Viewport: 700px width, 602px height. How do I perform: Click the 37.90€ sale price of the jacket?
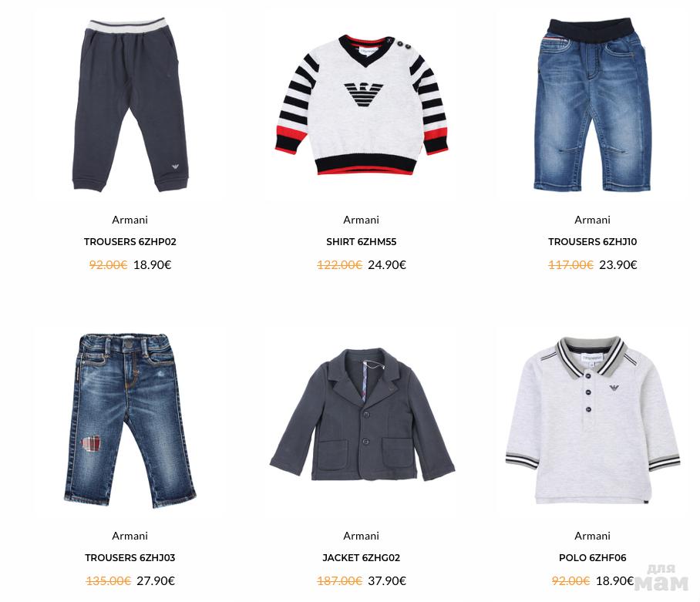pyautogui.click(x=387, y=581)
